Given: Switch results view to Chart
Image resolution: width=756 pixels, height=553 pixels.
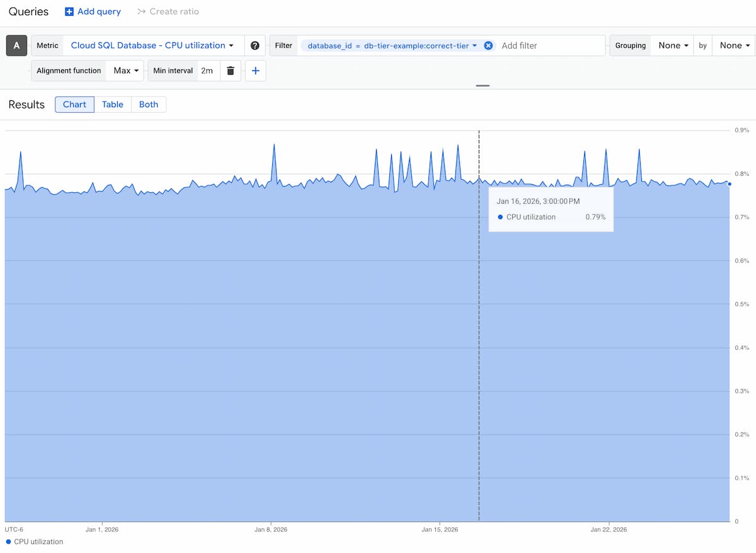Looking at the screenshot, I should [x=74, y=104].
